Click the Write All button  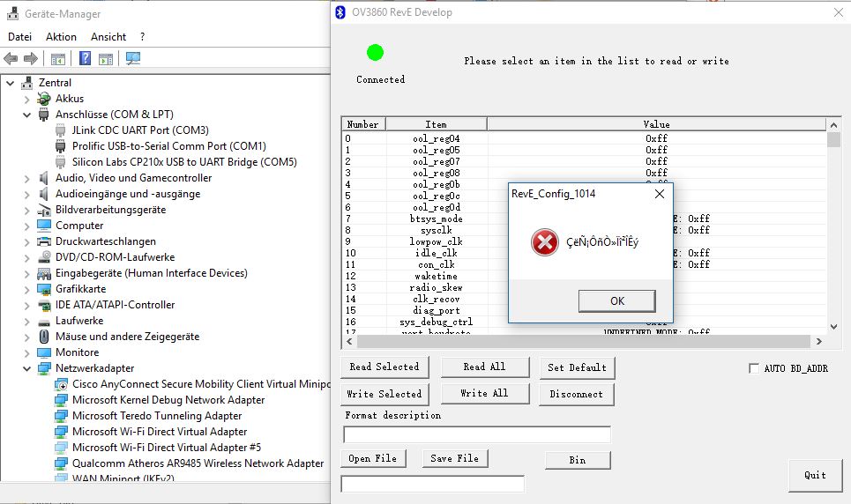pyautogui.click(x=485, y=393)
